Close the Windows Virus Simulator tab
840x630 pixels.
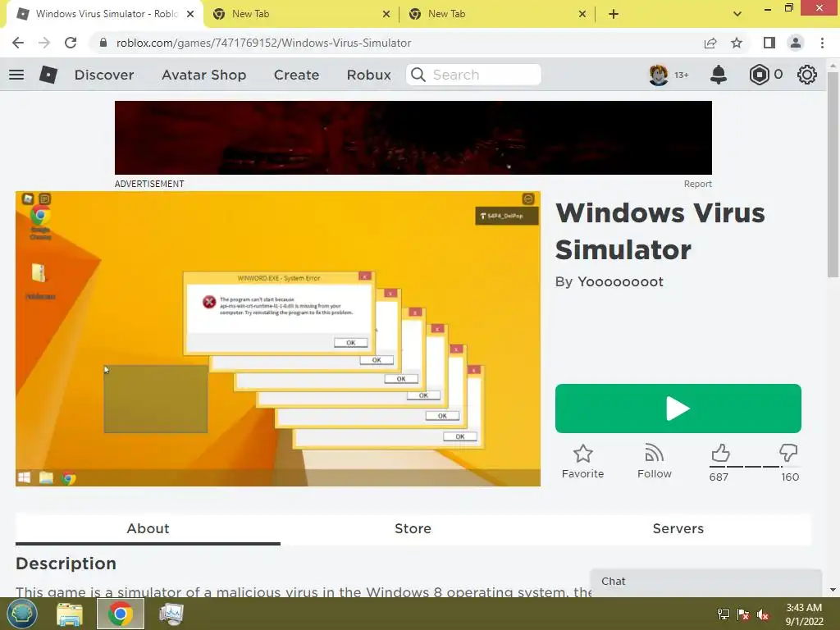click(x=190, y=14)
